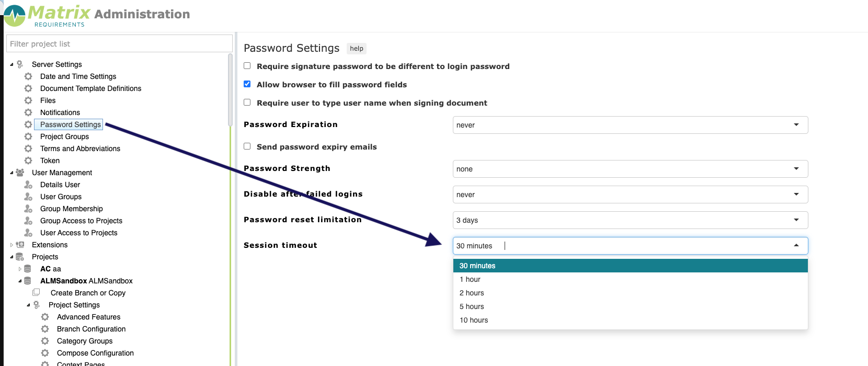Screen dimensions: 868x366
Task: Choose 2 hours from session timeout list
Action: (472, 293)
